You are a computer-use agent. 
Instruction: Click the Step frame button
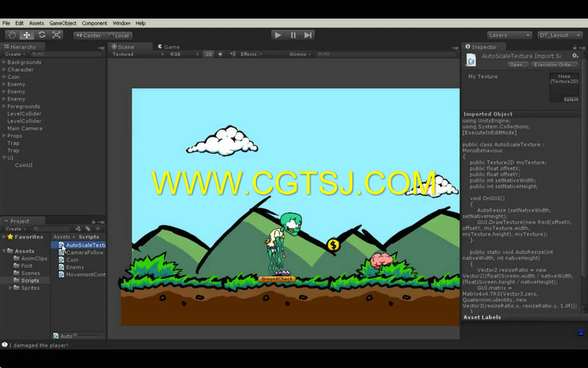click(307, 35)
